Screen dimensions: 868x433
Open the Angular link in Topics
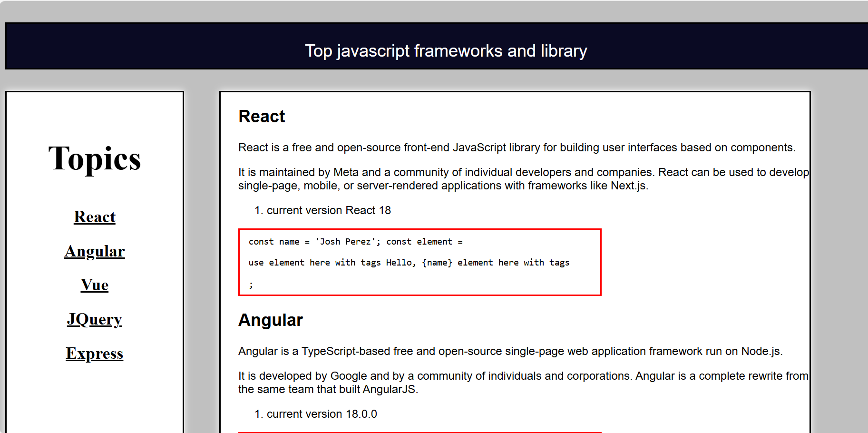pos(95,251)
